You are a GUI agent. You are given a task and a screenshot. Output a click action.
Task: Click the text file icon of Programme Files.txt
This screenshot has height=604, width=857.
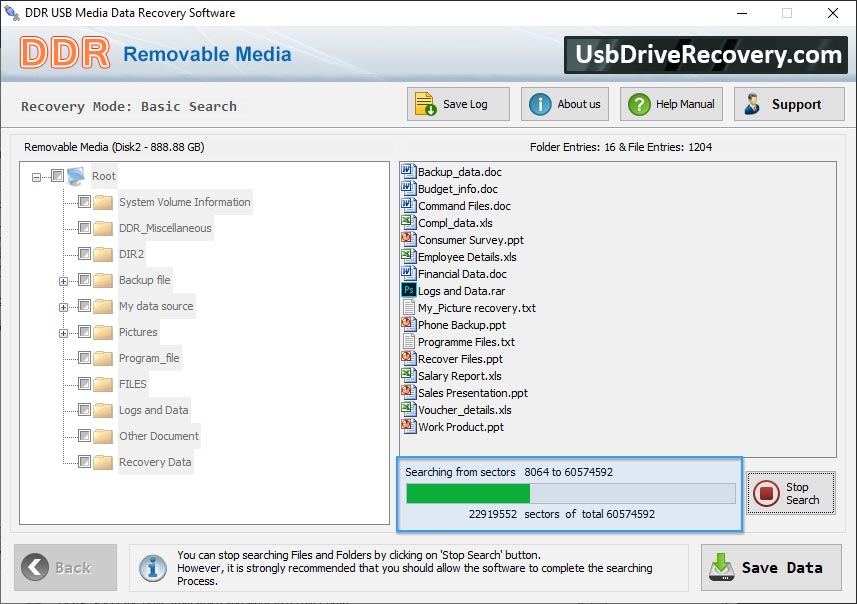coord(408,342)
